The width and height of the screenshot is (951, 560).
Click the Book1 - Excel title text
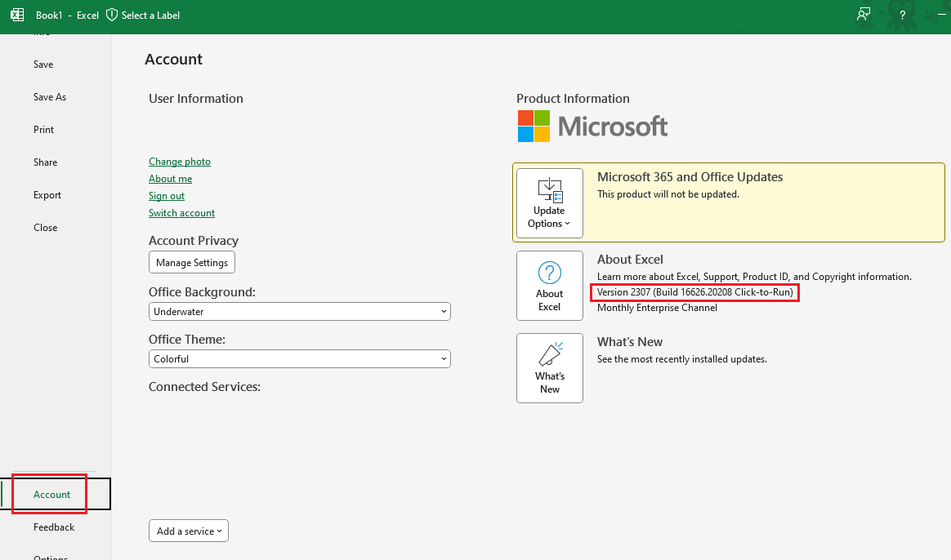click(67, 16)
